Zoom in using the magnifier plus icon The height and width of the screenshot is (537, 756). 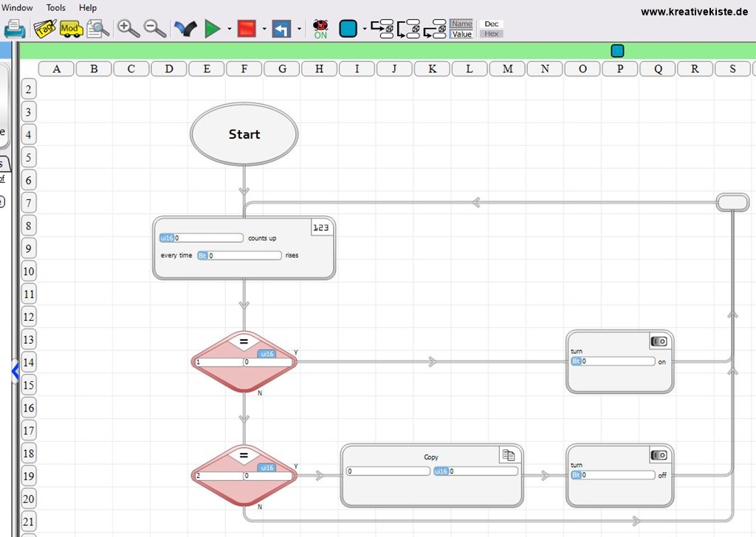pos(127,28)
